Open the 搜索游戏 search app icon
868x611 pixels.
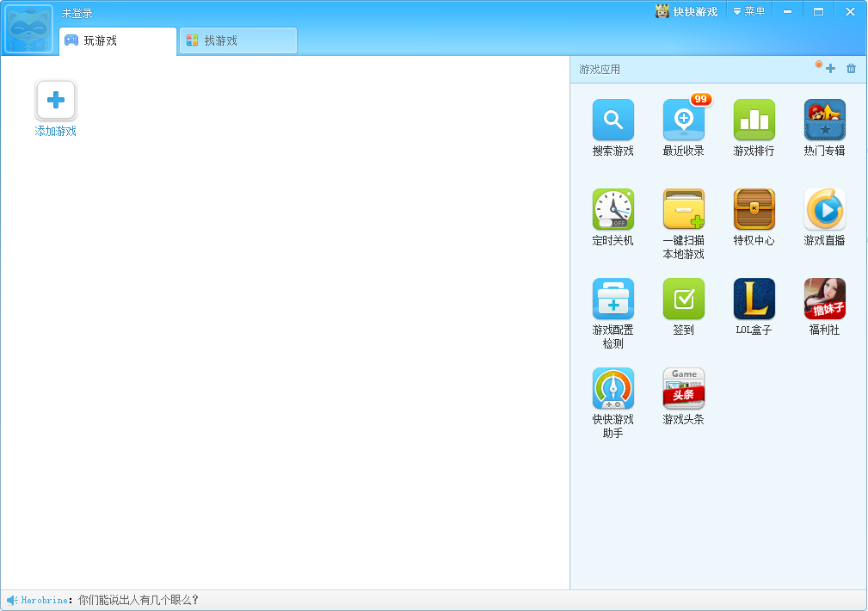613,120
